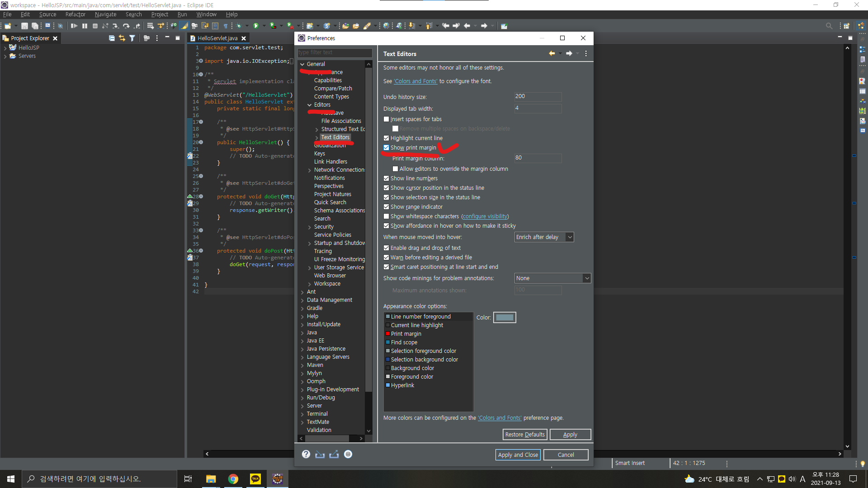The height and width of the screenshot is (488, 868).
Task: Click the toolbar search magnifier icon
Action: (829, 26)
